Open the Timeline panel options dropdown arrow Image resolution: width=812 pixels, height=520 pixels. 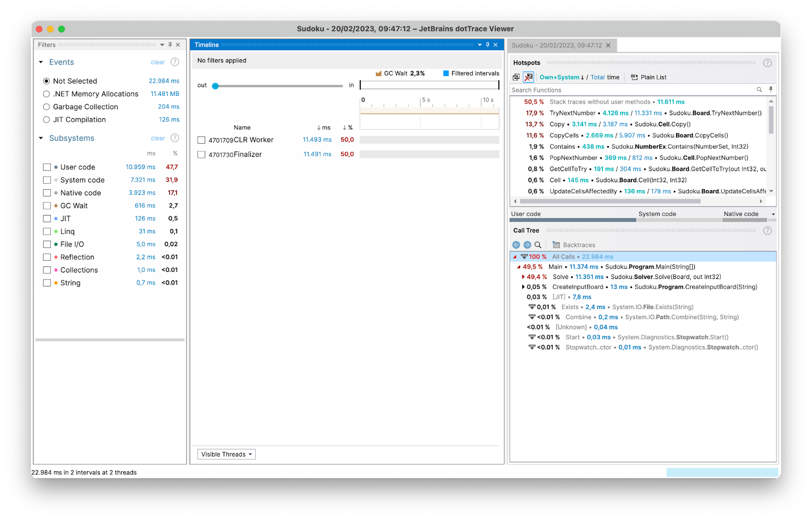click(x=480, y=45)
